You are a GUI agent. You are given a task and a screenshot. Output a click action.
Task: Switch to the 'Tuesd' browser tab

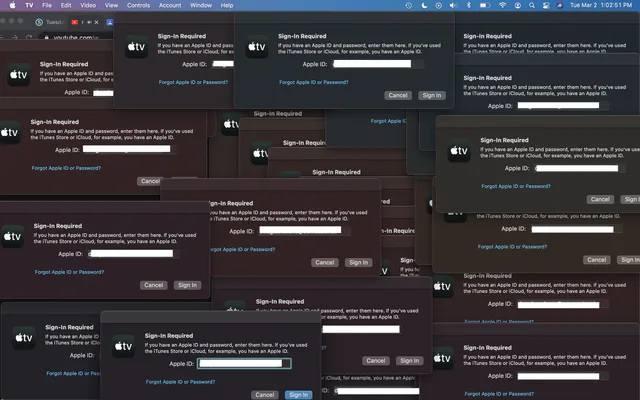[x=49, y=22]
